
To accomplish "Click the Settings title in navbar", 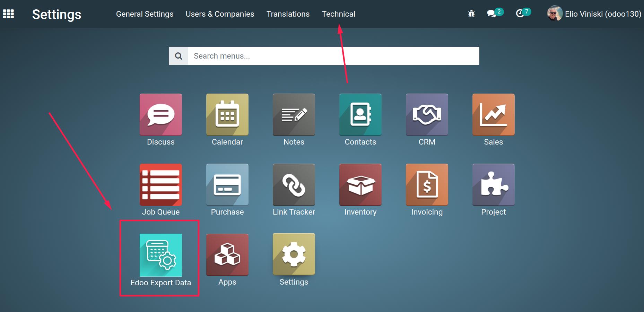I will (x=57, y=15).
